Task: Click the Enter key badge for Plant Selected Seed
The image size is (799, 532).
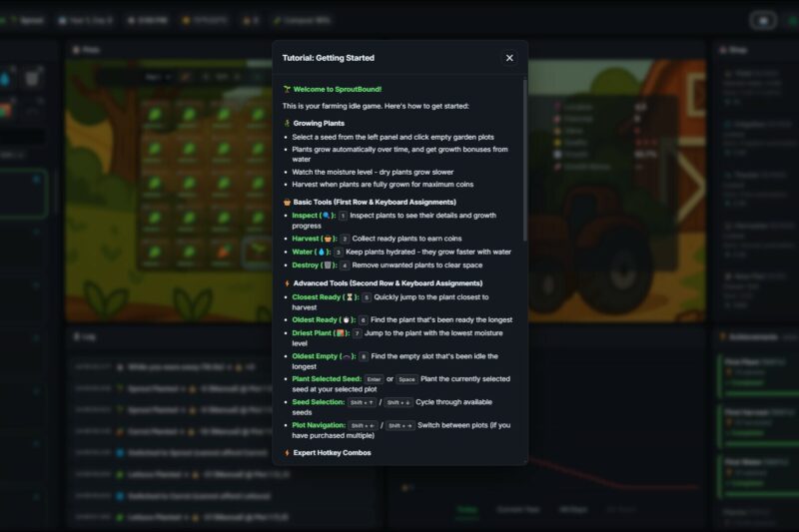Action: [374, 379]
